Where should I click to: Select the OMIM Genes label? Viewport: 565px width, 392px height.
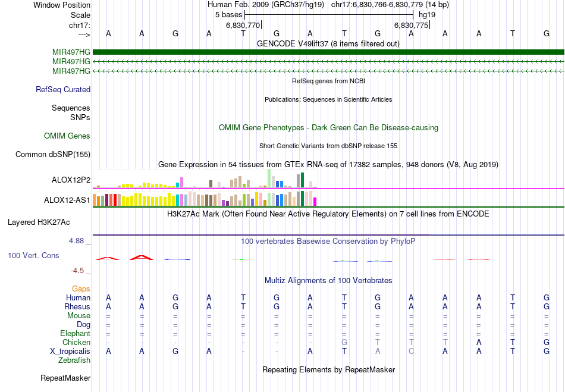point(67,136)
